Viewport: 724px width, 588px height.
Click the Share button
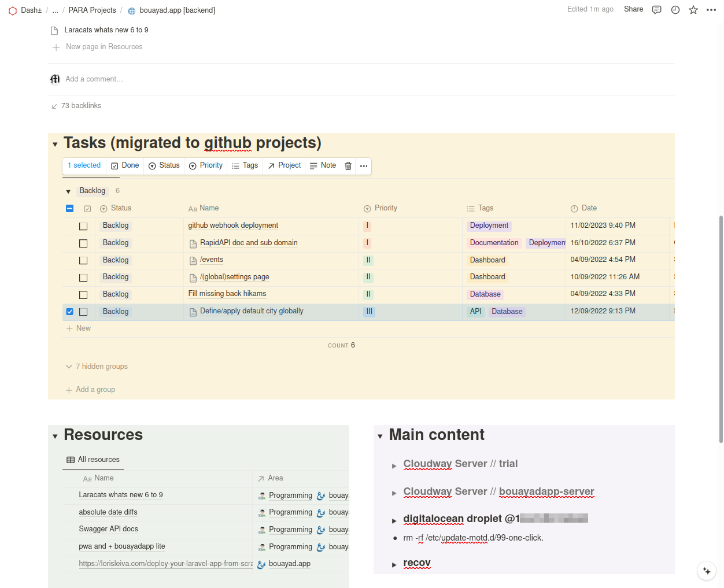(633, 9)
